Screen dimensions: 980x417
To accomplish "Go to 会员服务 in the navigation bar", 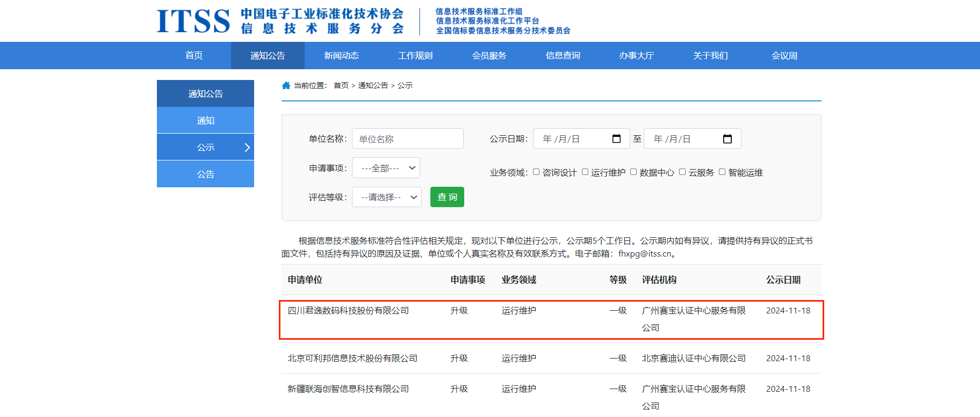I will click(x=489, y=56).
